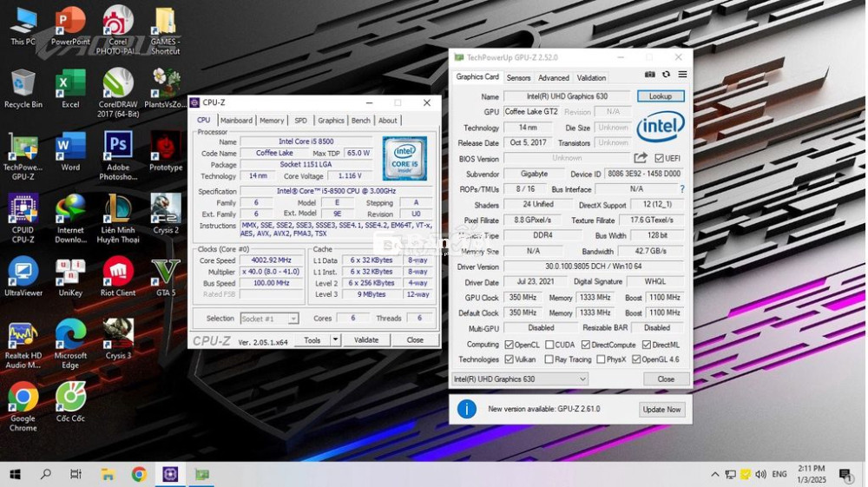The image size is (868, 487).
Task: Show hidden system tray icons
Action: coord(714,474)
